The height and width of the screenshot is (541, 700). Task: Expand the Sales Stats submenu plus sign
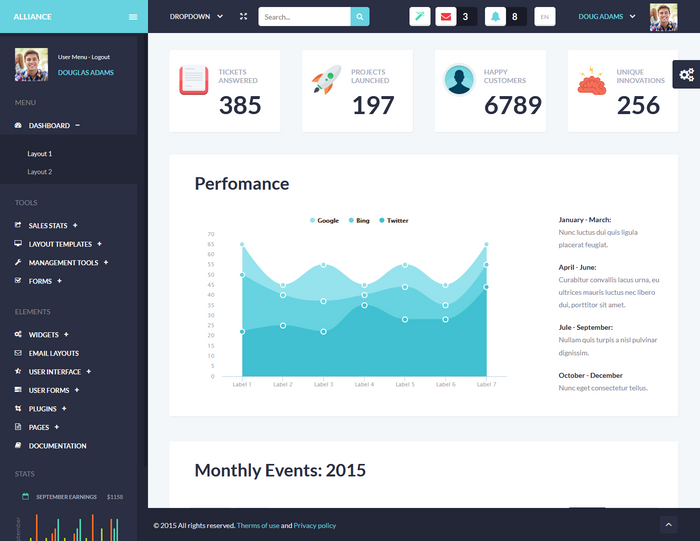75,225
